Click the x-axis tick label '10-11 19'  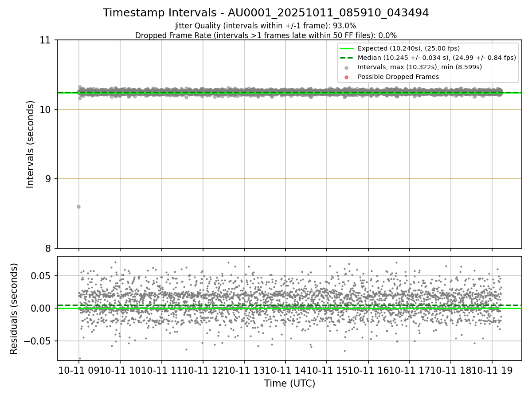coord(492,371)
